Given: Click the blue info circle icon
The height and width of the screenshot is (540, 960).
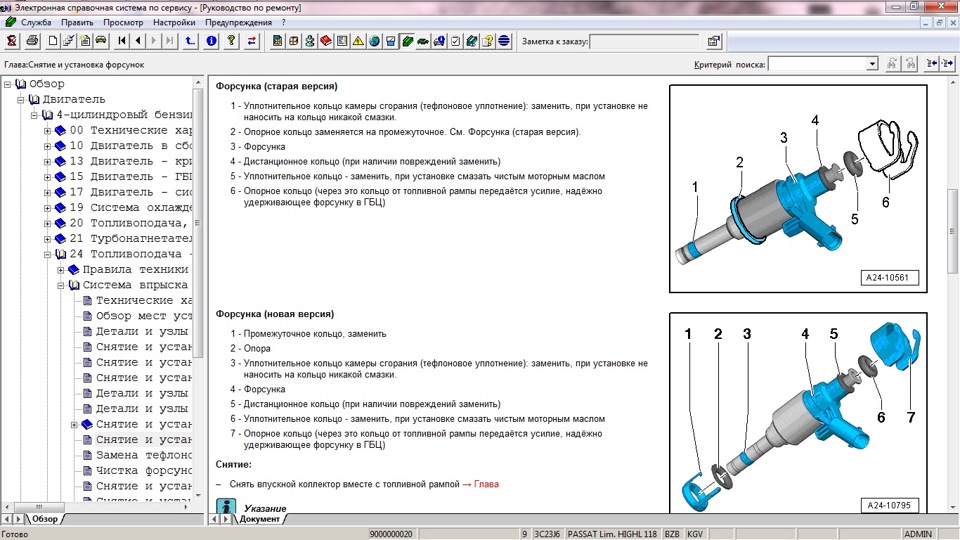Looking at the screenshot, I should (x=211, y=41).
